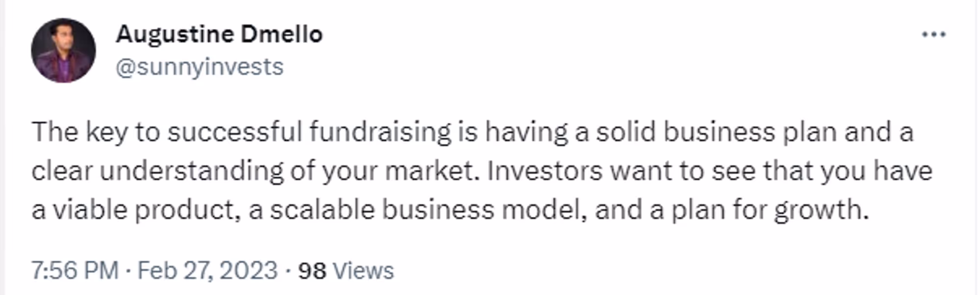Viewport: 980px width, 295px height.
Task: Click the year 2023 in the date
Action: [248, 270]
